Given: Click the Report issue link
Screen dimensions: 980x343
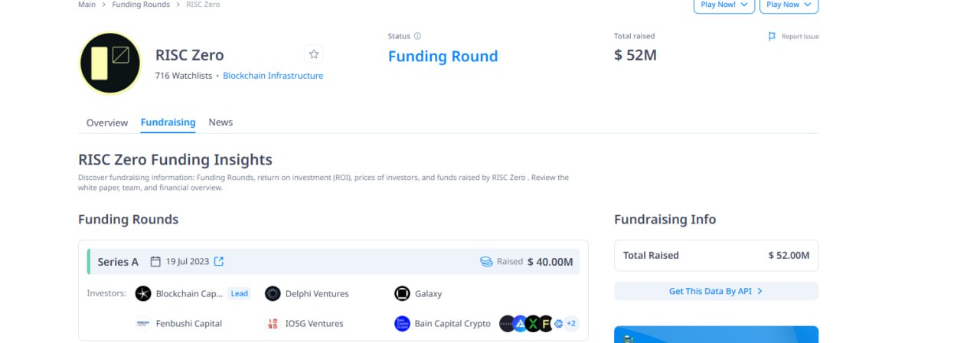Looking at the screenshot, I should click(800, 36).
